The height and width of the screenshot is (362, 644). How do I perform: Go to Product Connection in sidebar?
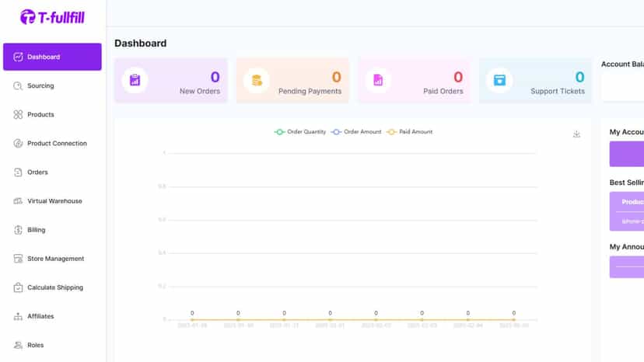click(x=52, y=143)
